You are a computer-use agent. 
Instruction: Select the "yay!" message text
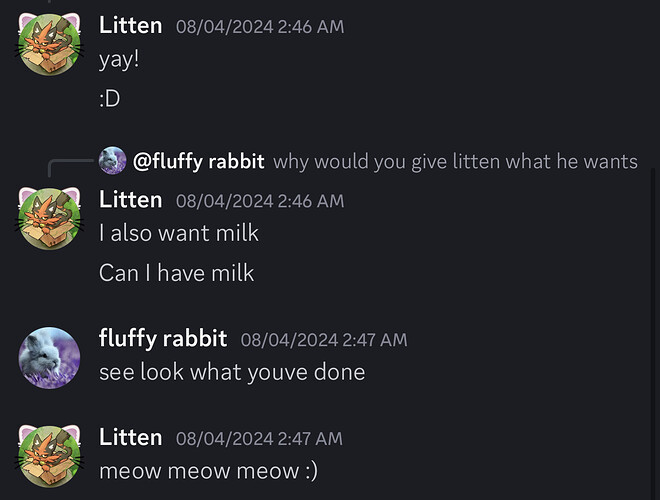pos(119,60)
